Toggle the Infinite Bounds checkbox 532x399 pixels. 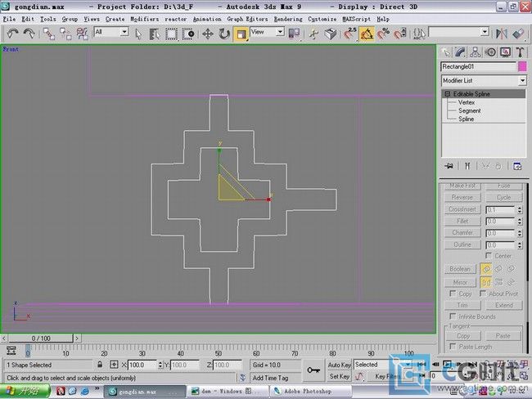pyautogui.click(x=453, y=316)
